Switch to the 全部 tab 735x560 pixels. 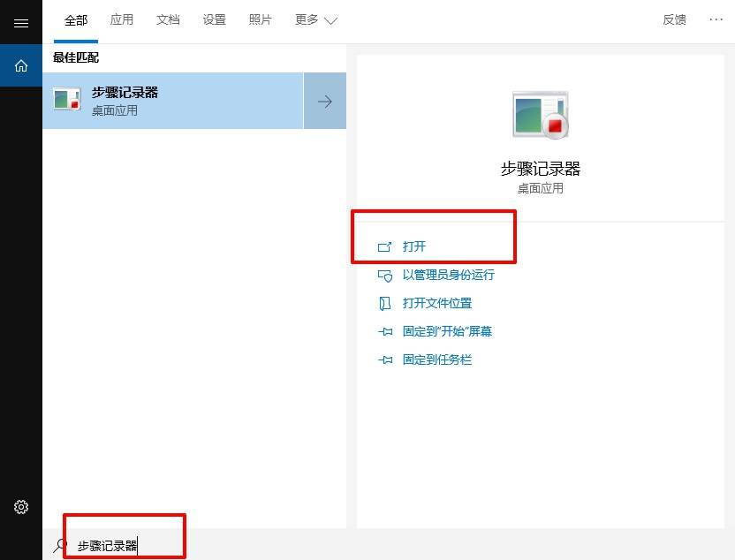tap(76, 20)
